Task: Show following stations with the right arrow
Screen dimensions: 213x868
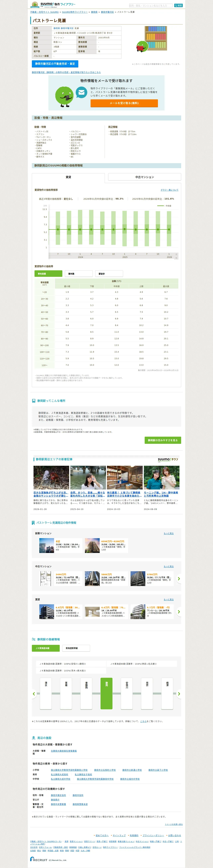Action: click(x=179, y=694)
